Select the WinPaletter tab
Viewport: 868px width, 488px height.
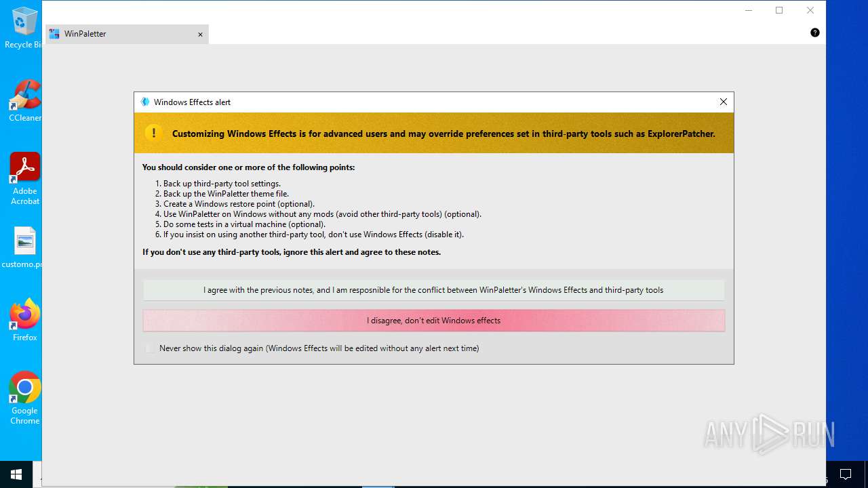(127, 34)
